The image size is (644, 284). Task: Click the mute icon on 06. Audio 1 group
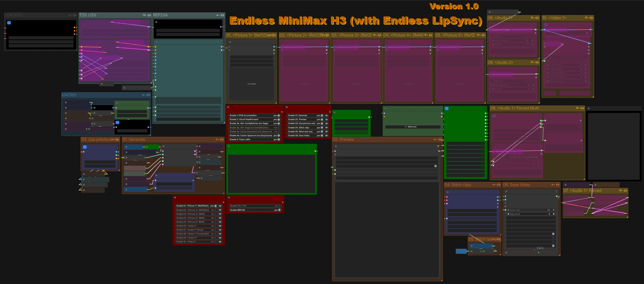pyautogui.click(x=532, y=18)
